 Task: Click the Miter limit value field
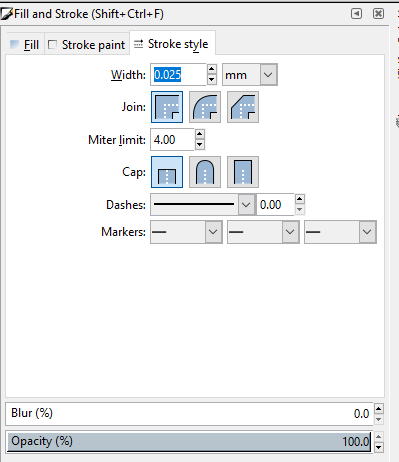pos(172,140)
